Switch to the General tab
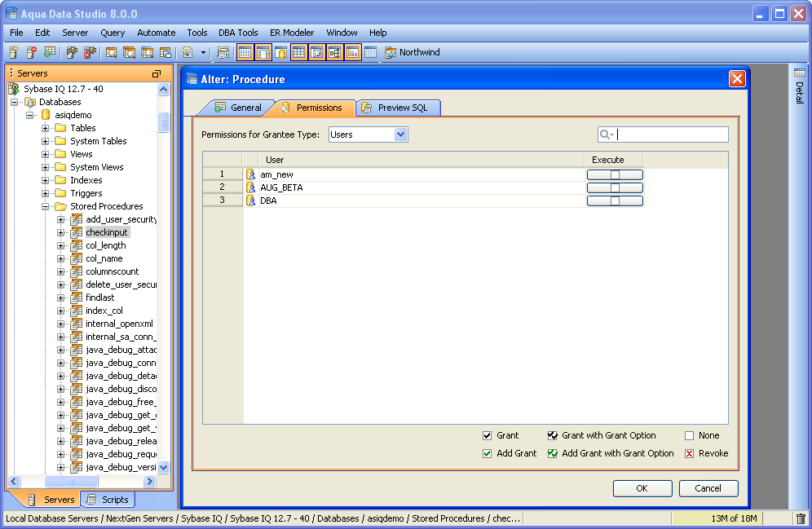 238,108
